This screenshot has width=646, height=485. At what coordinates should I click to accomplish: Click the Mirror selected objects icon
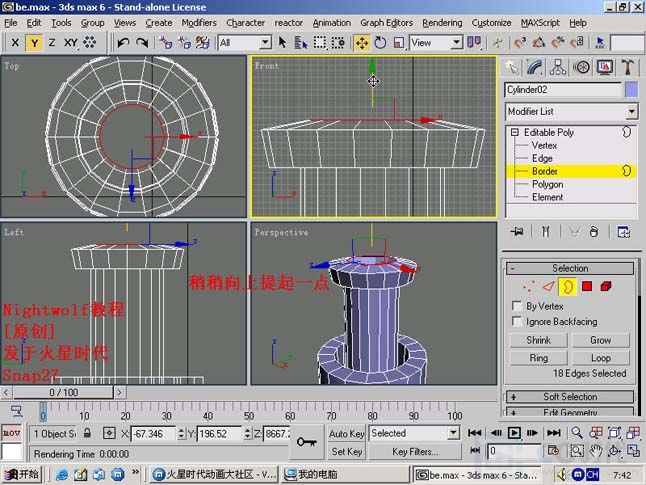pyautogui.click(x=474, y=42)
